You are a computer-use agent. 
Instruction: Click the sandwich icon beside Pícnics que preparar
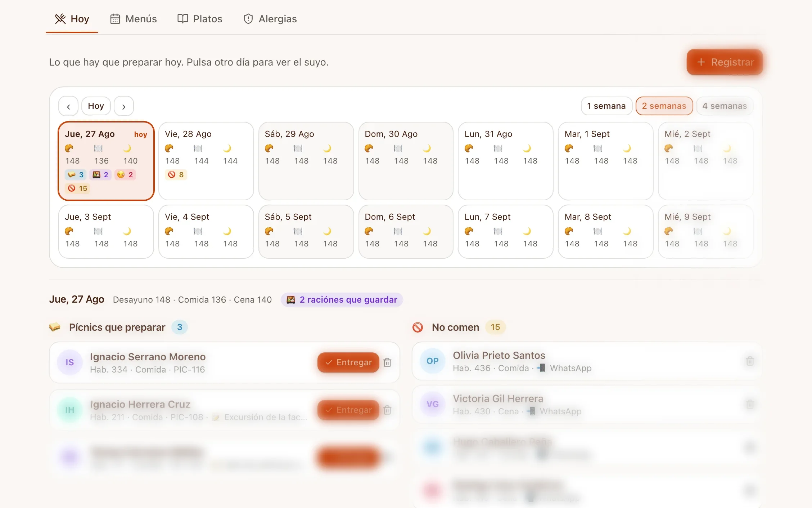pyautogui.click(x=55, y=327)
